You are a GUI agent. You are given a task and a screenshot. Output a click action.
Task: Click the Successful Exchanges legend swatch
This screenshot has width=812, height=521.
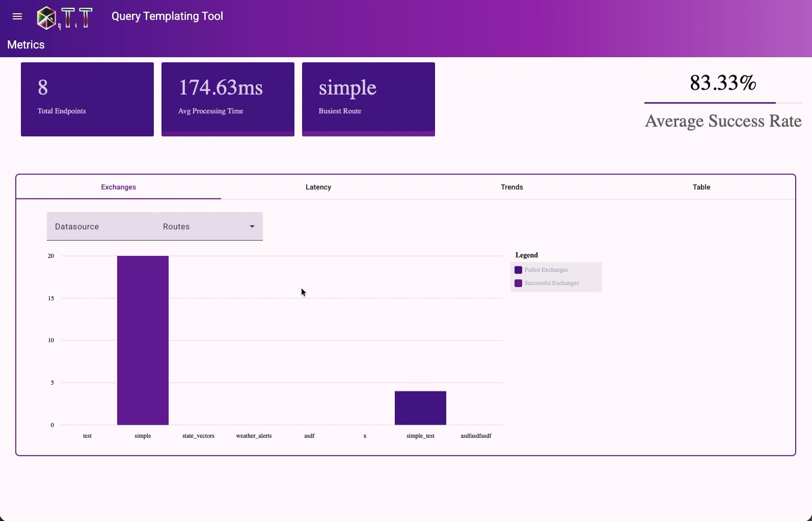[x=519, y=283]
